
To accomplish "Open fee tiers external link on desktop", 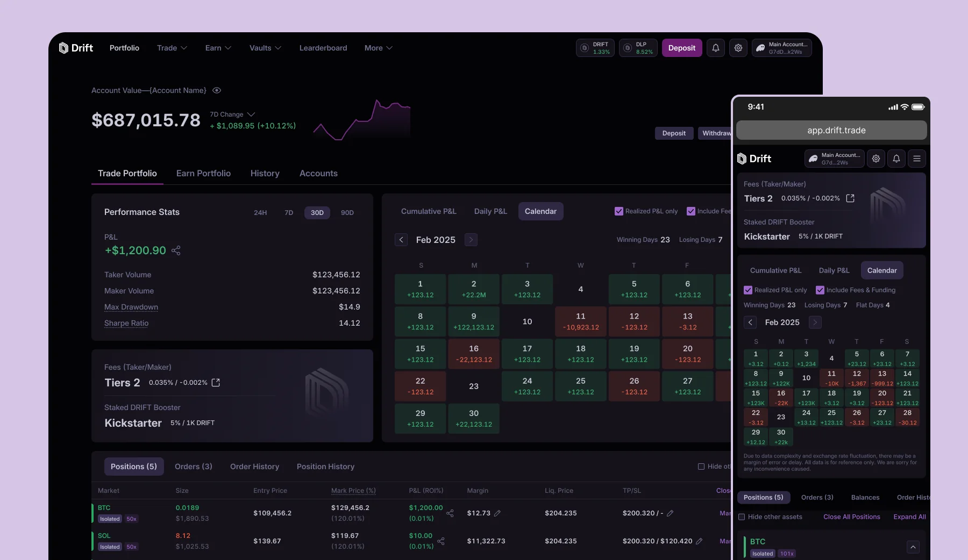I will [216, 383].
